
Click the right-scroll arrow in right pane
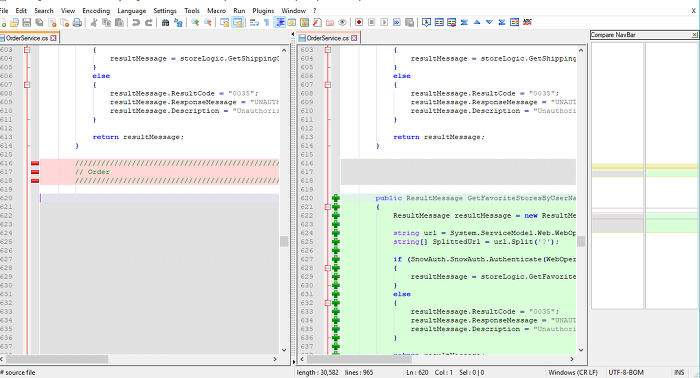click(x=571, y=359)
